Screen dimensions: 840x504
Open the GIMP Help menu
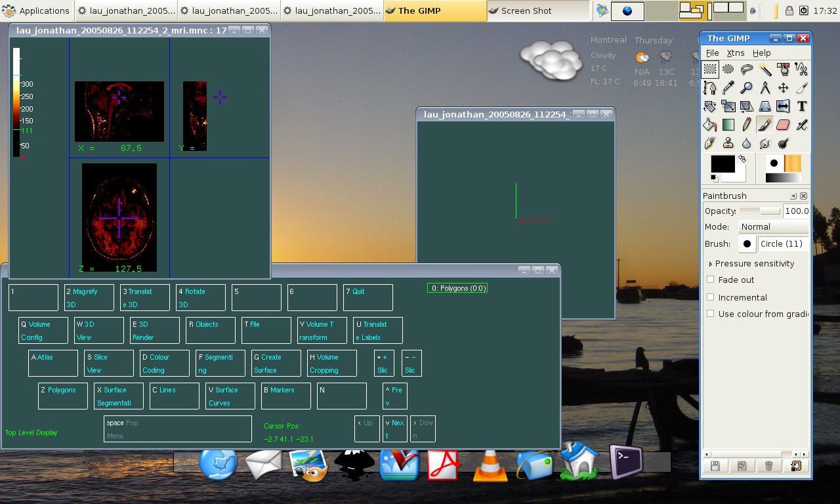761,53
